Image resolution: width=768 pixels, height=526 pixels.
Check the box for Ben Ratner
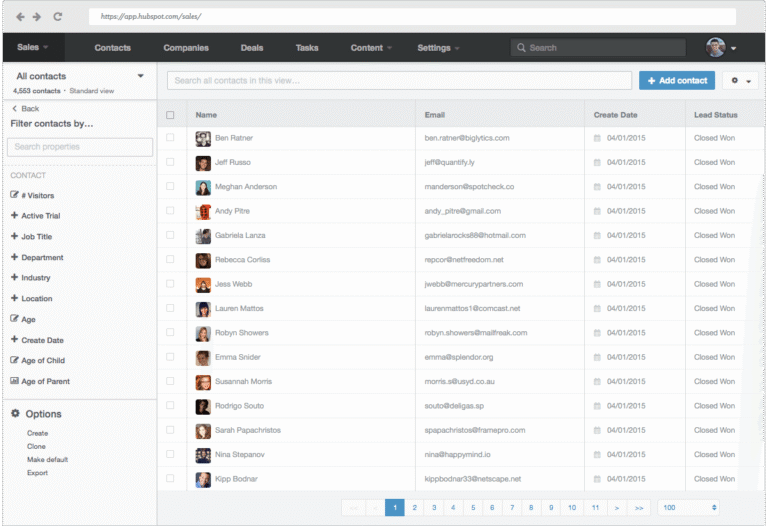[x=170, y=138]
